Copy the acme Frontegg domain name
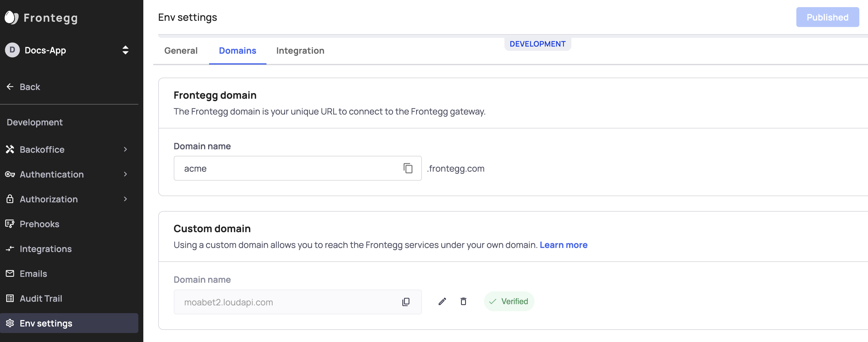The image size is (868, 342). (x=408, y=168)
